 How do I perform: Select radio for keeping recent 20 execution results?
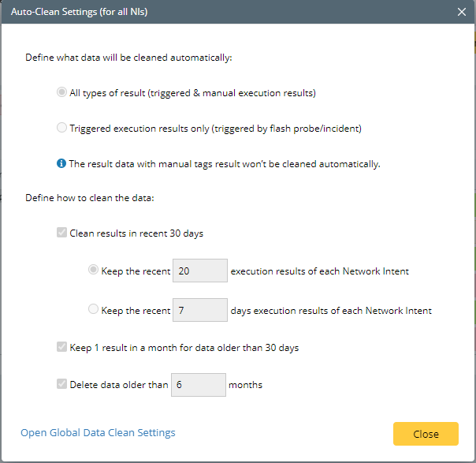(94, 271)
